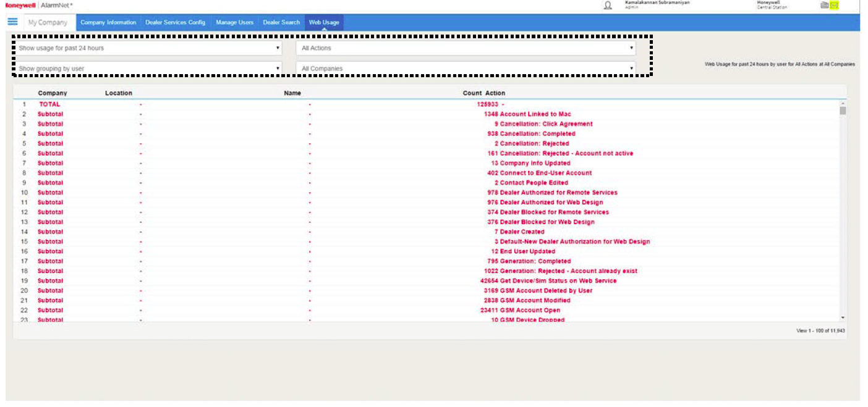Switch to Company Information tab
This screenshot has height=407, width=868.
coord(108,22)
